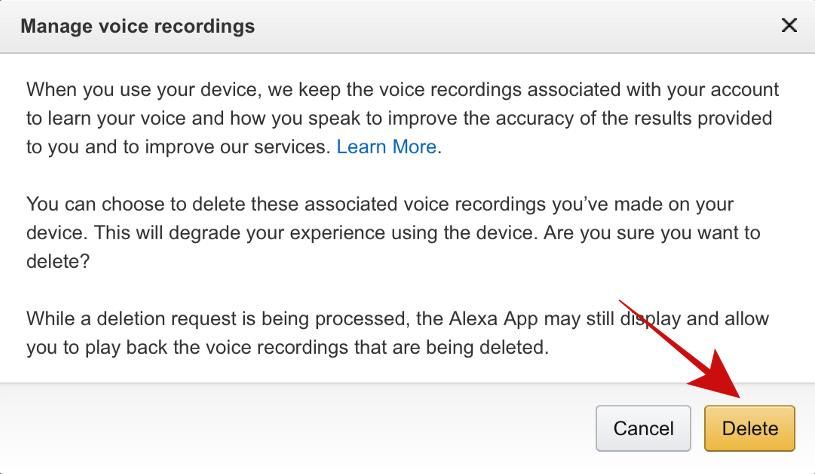
Task: Click the phrase 'learn your voice'
Action: point(118,118)
